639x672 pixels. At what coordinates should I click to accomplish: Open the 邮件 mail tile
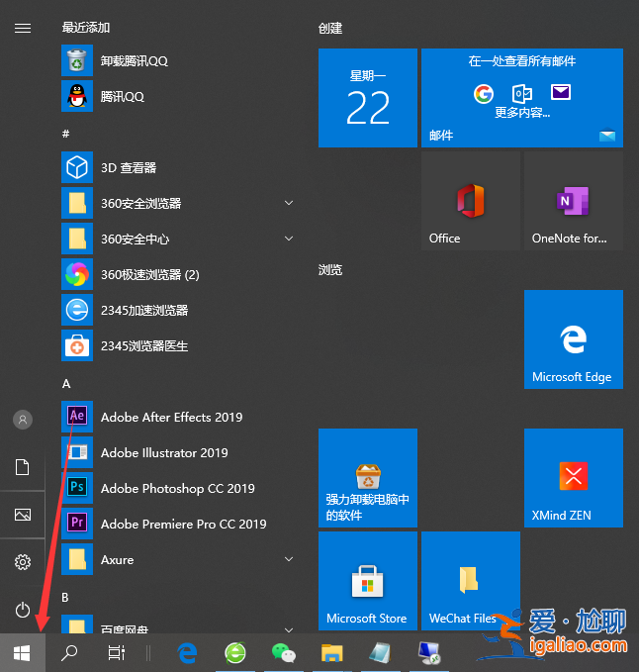coord(522,98)
